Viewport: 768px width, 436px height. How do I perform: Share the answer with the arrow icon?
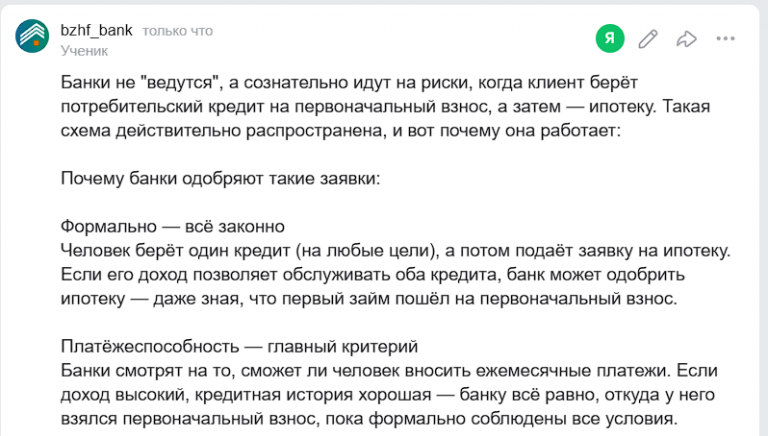686,39
